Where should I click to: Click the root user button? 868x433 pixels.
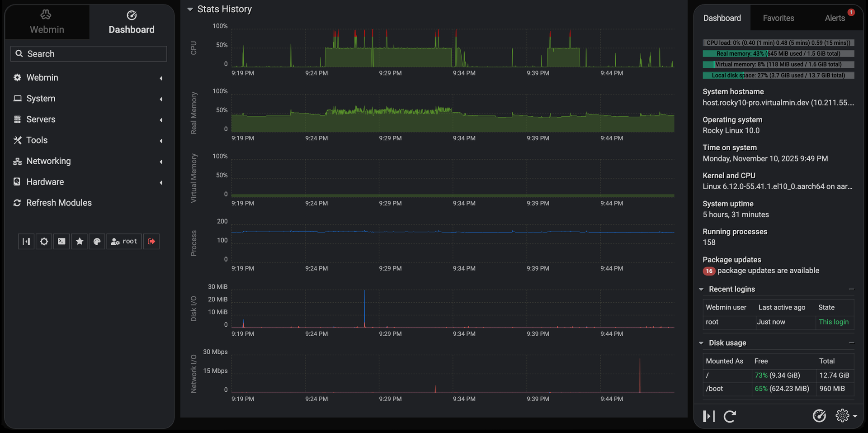pyautogui.click(x=124, y=242)
